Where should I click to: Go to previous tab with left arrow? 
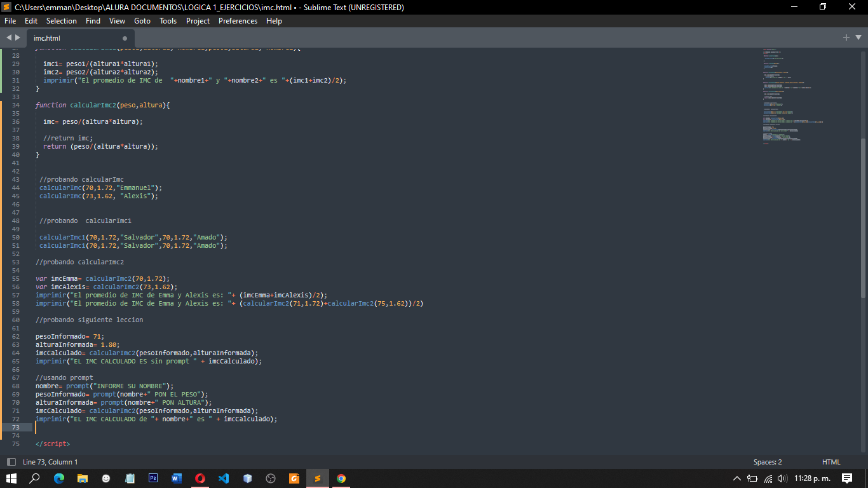(x=9, y=37)
